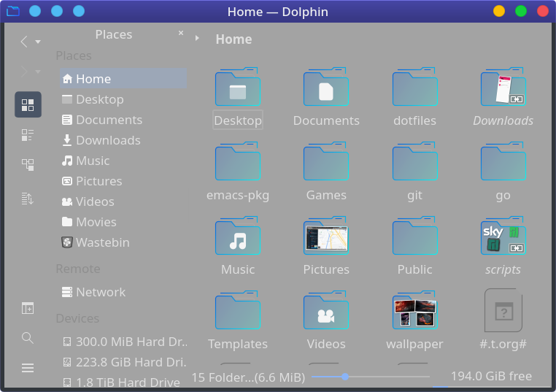Click Home in the breadcrumb bar

(233, 39)
